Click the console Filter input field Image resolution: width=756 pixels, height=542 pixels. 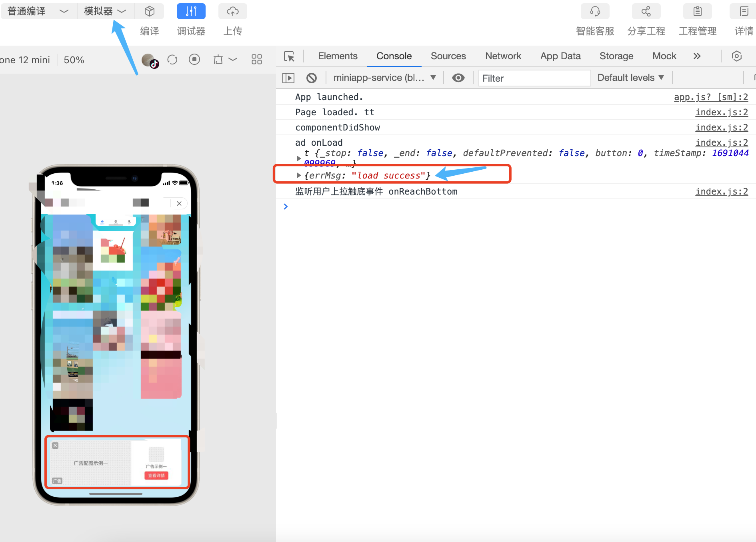534,78
